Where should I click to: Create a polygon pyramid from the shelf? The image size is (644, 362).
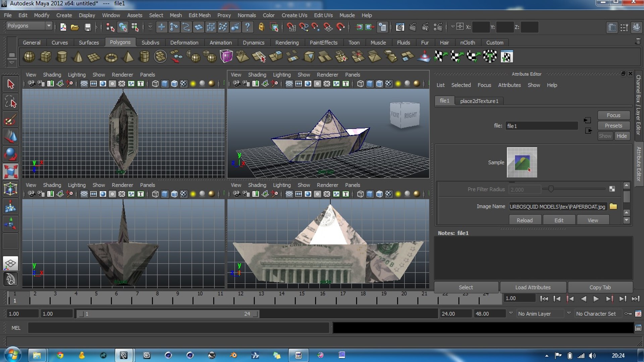coord(127,57)
